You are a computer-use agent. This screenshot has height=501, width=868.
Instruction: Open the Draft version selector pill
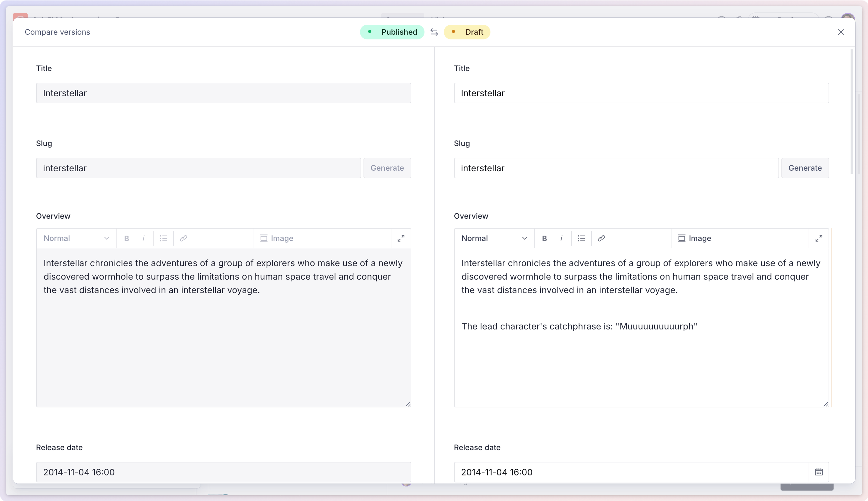pyautogui.click(x=467, y=32)
